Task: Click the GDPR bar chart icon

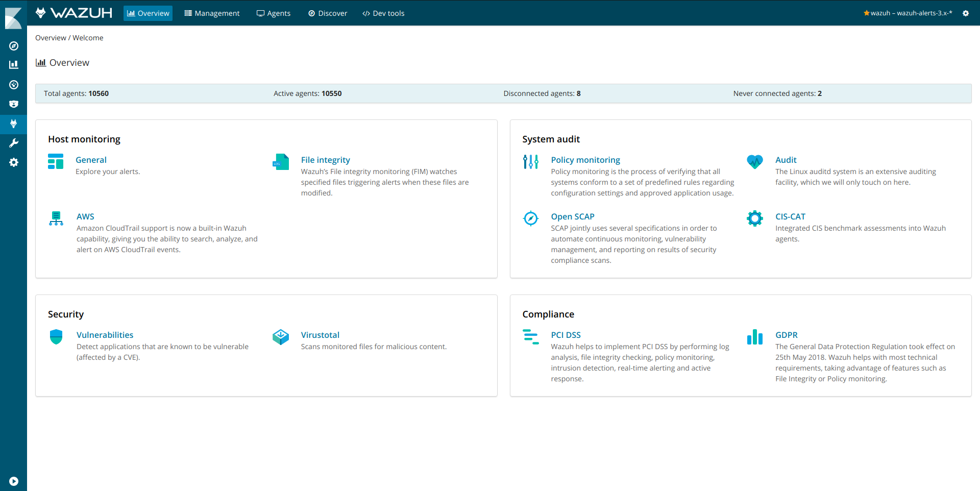Action: 755,337
